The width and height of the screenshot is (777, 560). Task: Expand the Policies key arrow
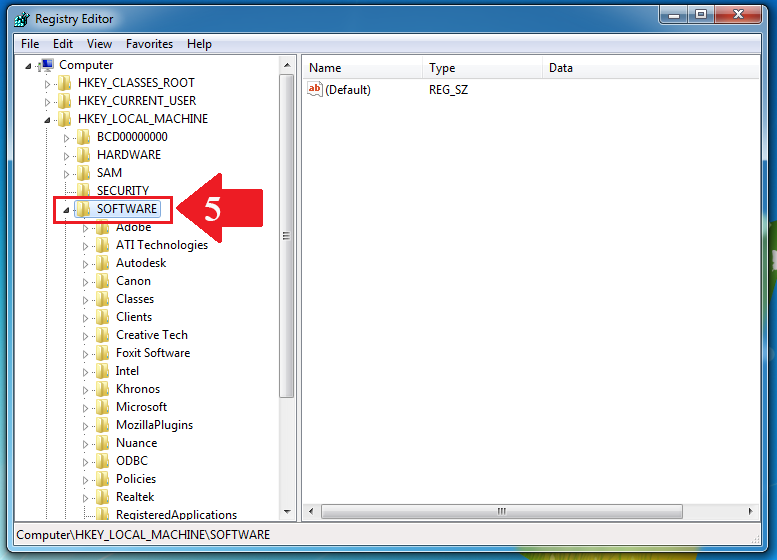point(86,480)
